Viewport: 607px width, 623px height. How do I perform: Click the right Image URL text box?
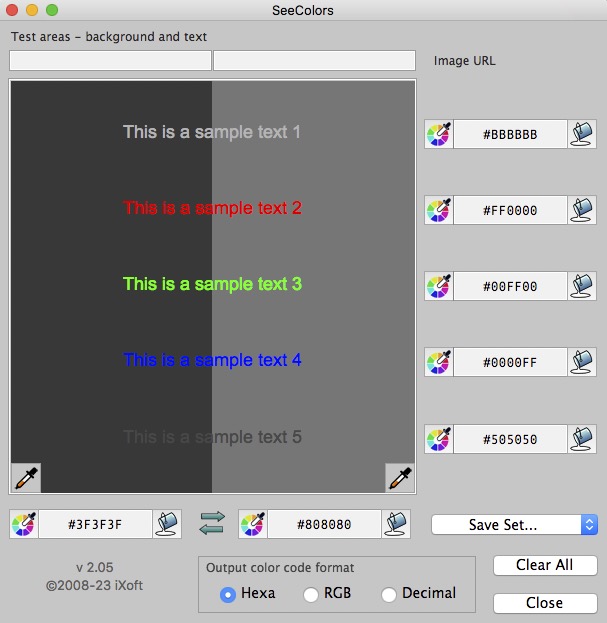(315, 60)
